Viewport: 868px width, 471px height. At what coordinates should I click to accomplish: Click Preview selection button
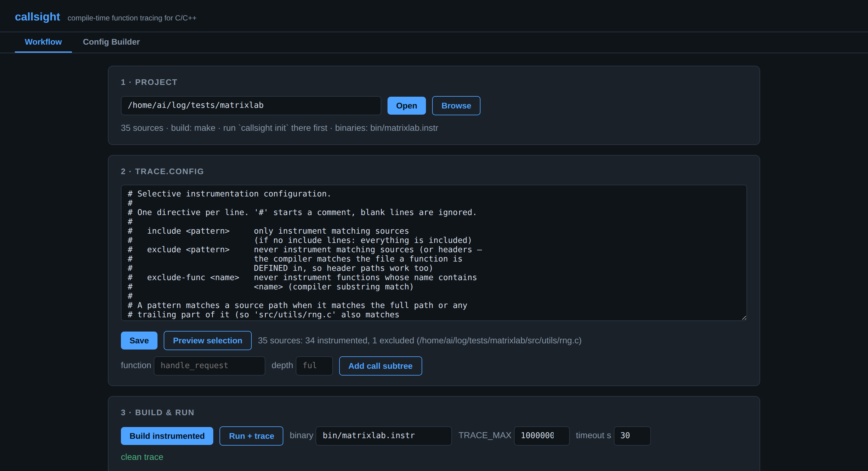click(208, 340)
